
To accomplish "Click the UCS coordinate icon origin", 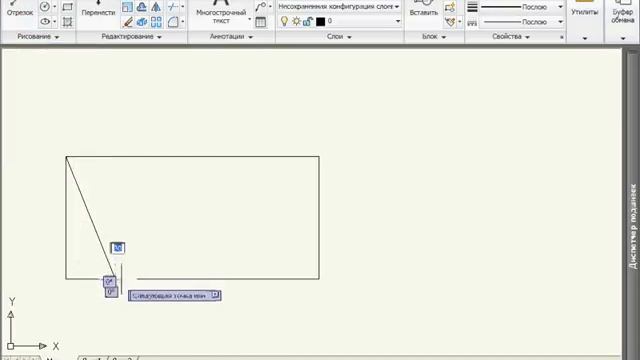I will pyautogui.click(x=11, y=346).
